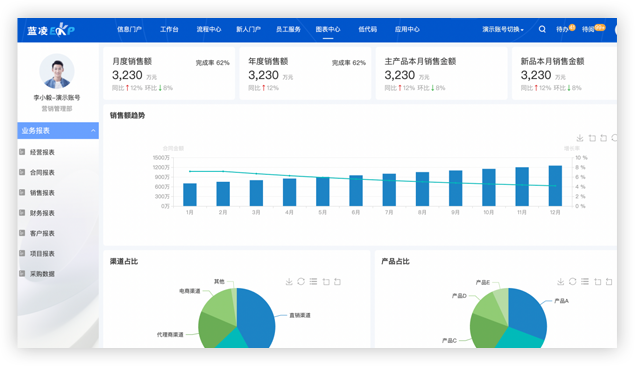Go to 低代码 in top navigation
Image resolution: width=635 pixels, height=366 pixels.
[368, 29]
